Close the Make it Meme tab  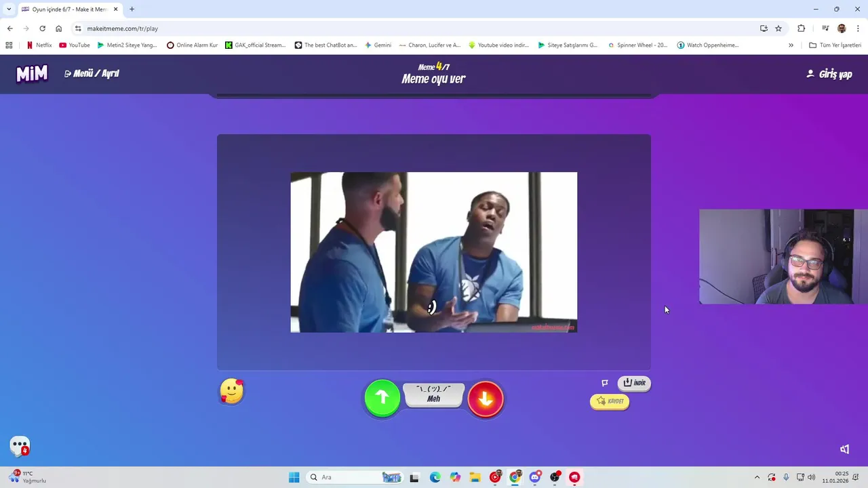point(115,9)
